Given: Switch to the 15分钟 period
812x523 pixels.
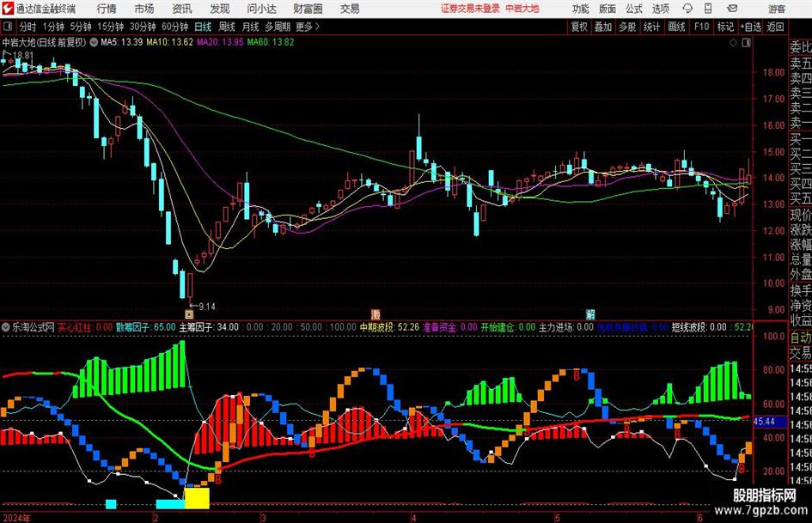Looking at the screenshot, I should pos(110,27).
